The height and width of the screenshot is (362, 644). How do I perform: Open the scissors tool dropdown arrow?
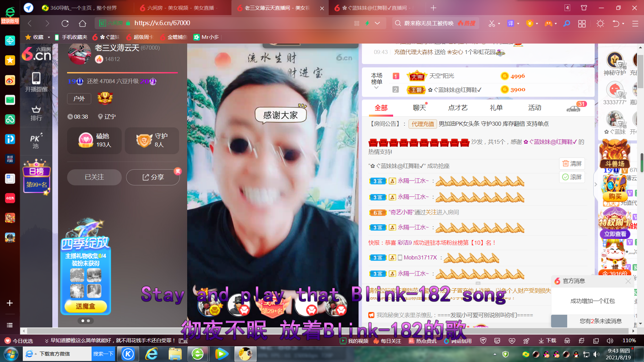(x=499, y=24)
